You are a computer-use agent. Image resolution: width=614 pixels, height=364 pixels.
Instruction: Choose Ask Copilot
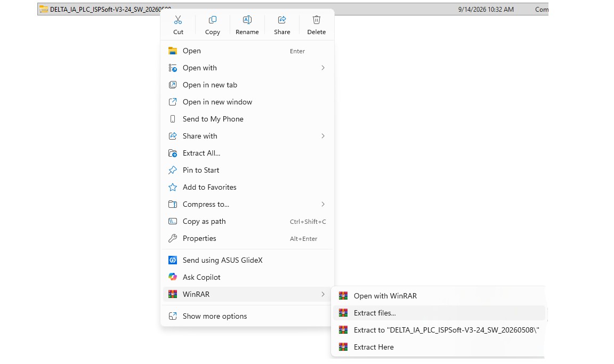point(247,277)
